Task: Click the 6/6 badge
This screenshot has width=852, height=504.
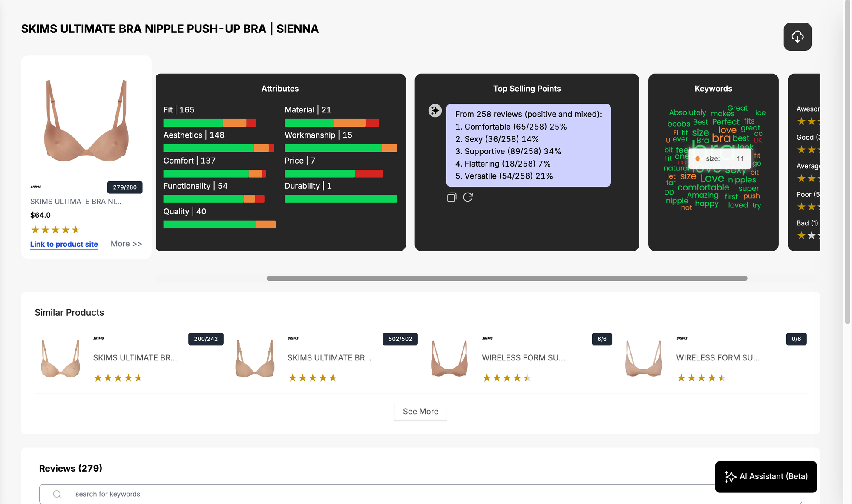Action: tap(602, 339)
